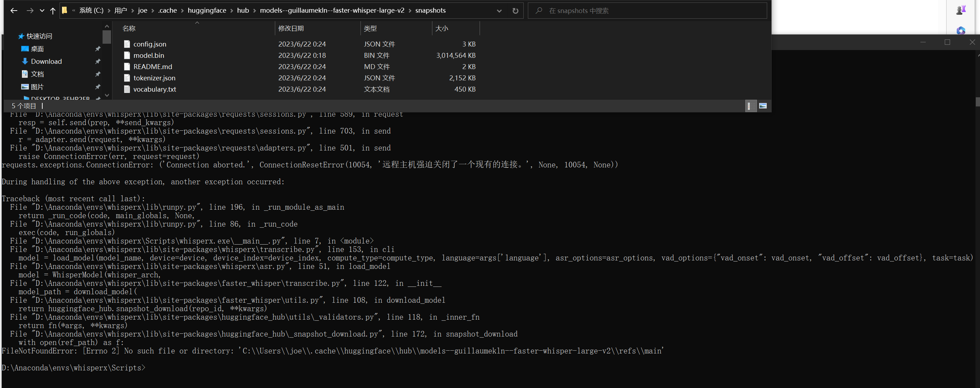Screen dimensions: 980x388
Task: Navigate up to the parent hub folder
Action: pyautogui.click(x=53, y=10)
